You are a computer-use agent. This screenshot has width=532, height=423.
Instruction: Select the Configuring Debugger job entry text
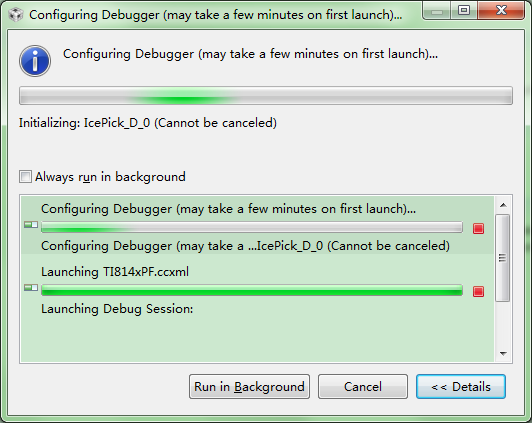click(228, 209)
